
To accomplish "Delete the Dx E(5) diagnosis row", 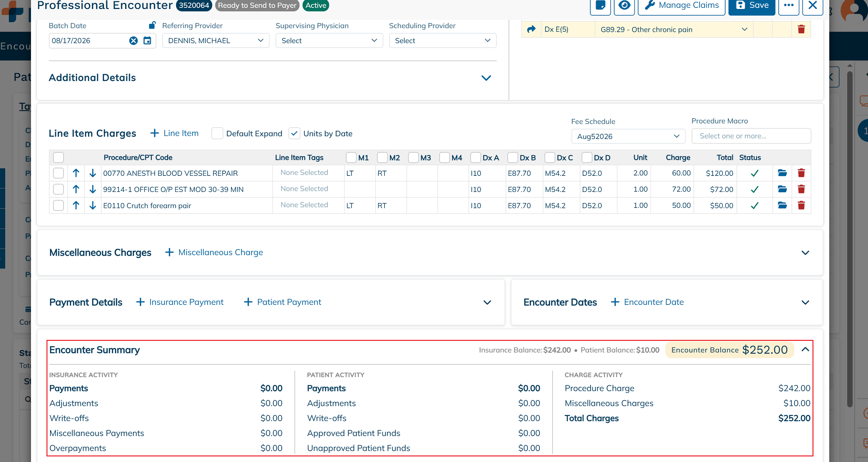I will pos(801,29).
